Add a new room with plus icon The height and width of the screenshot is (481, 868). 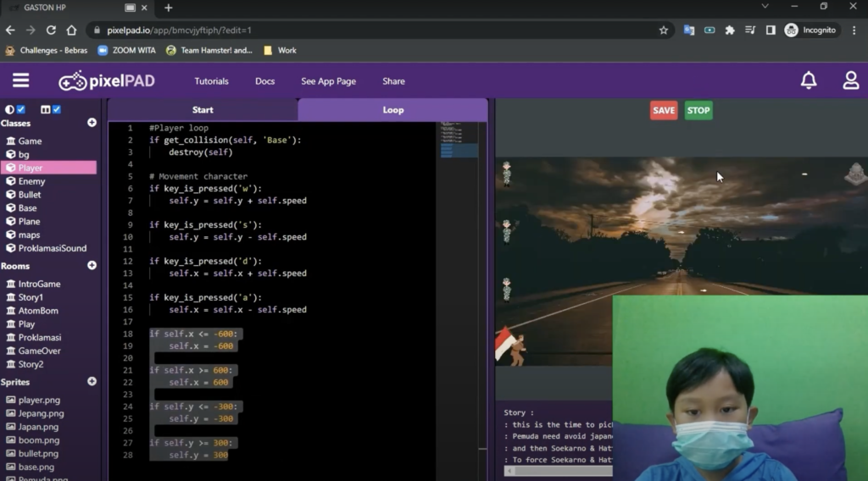click(92, 265)
